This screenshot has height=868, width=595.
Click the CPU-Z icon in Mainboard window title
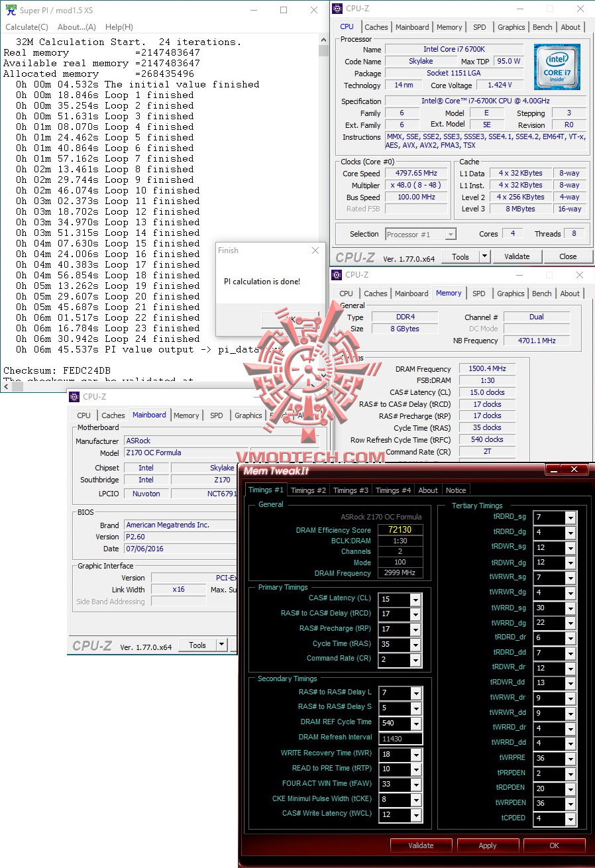75,396
